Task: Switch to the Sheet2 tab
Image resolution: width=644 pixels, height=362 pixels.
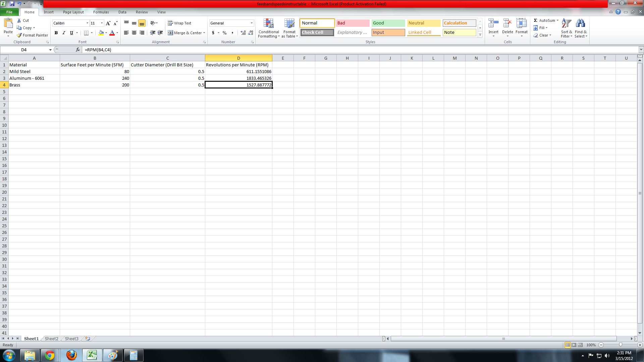Action: click(x=51, y=339)
